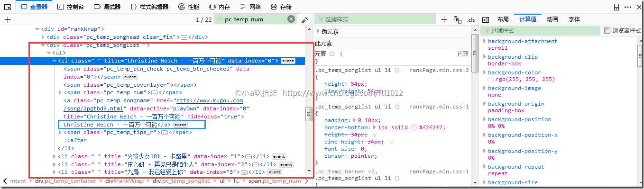Click breadcrumb div.pc_temp_container
This screenshot has height=189, width=644.
65,181
